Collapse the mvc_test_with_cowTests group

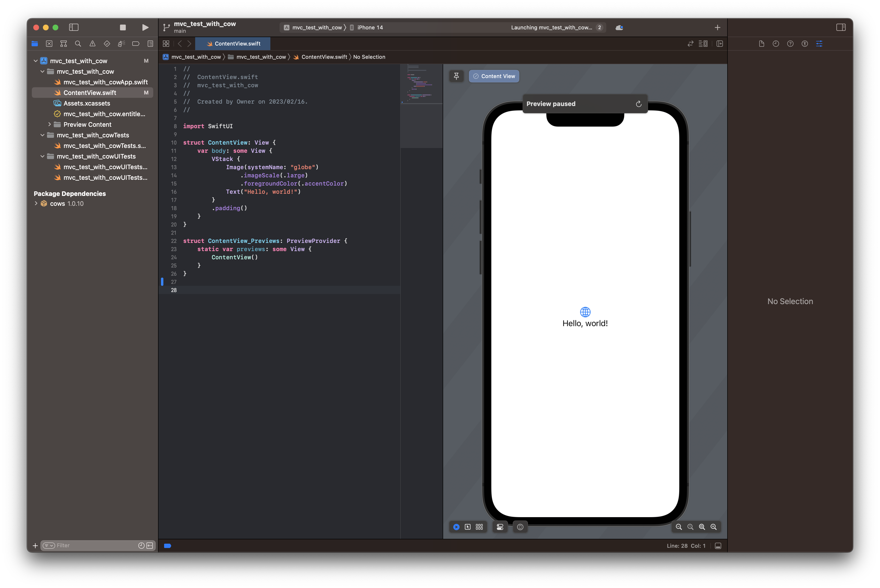pos(42,135)
